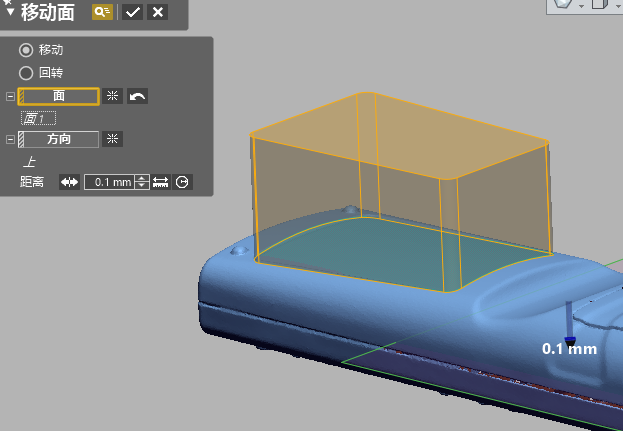The image size is (623, 431).
Task: Confirm Move Face with the checkmark button
Action: [x=132, y=12]
